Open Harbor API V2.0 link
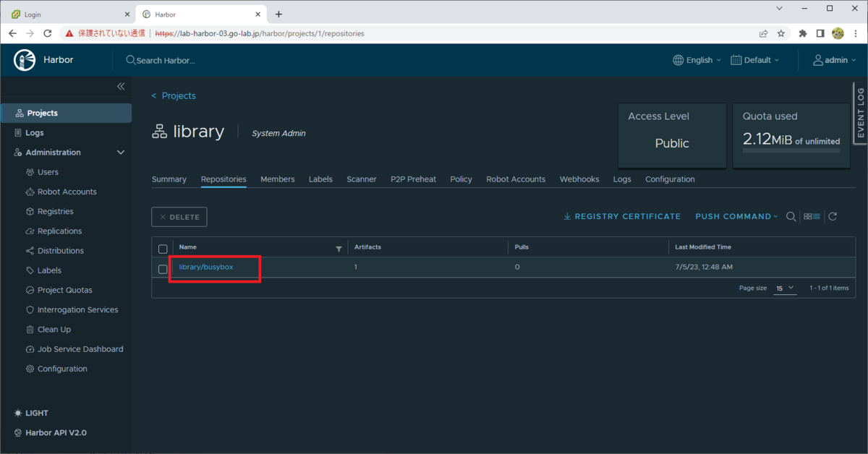Screen dimensions: 868x454 tap(50, 432)
